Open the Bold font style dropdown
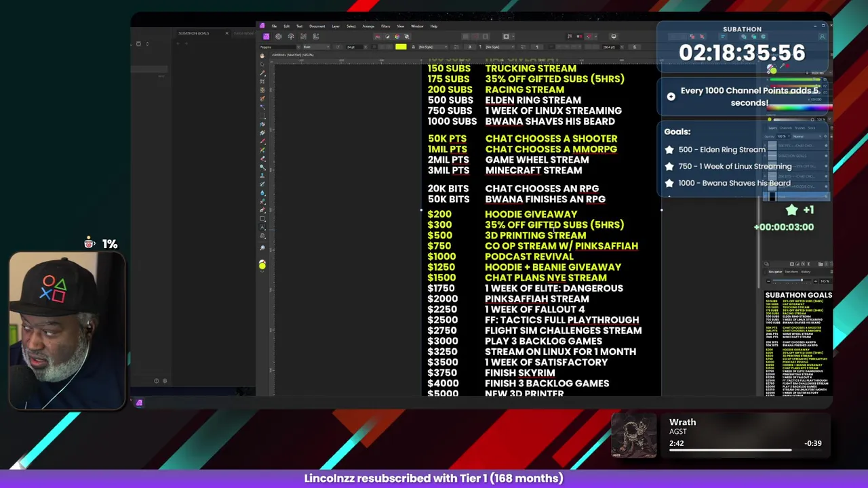The width and height of the screenshot is (868, 488). 317,47
